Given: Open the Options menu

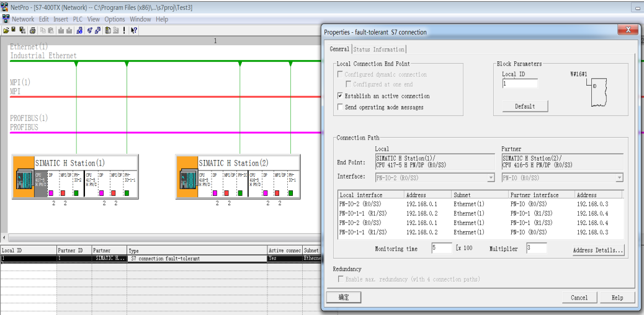Looking at the screenshot, I should coord(115,19).
